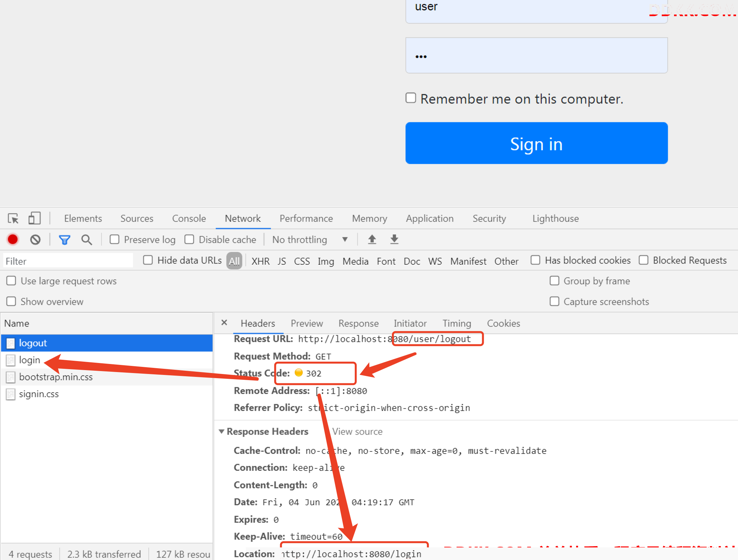Toggle the blue filter funnel icon
738x560 pixels.
pos(64,240)
